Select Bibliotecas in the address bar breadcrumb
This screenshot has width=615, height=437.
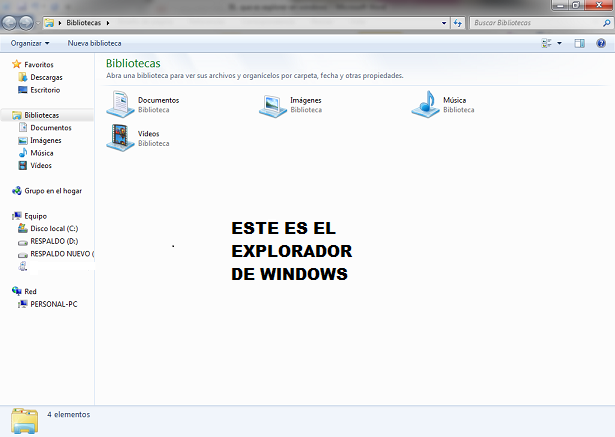click(84, 23)
